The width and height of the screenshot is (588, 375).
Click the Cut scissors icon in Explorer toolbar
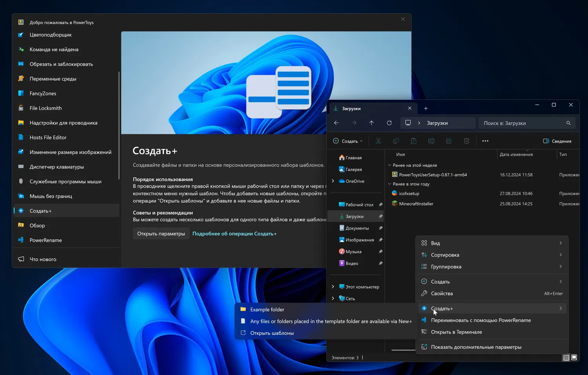(x=378, y=141)
